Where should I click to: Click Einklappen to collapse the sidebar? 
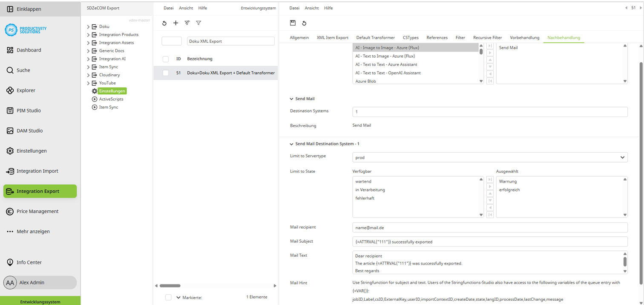click(x=26, y=9)
